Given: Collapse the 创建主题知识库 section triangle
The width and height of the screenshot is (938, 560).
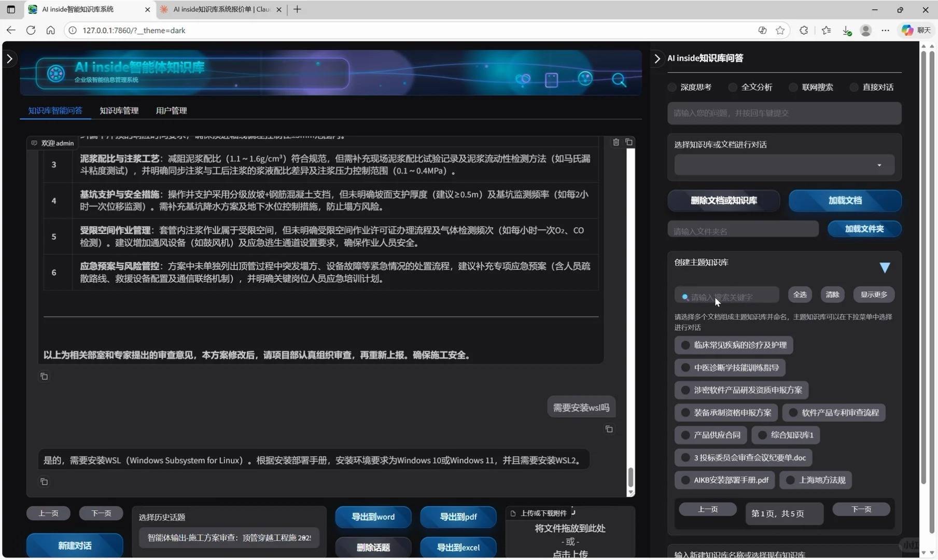Looking at the screenshot, I should tap(885, 268).
